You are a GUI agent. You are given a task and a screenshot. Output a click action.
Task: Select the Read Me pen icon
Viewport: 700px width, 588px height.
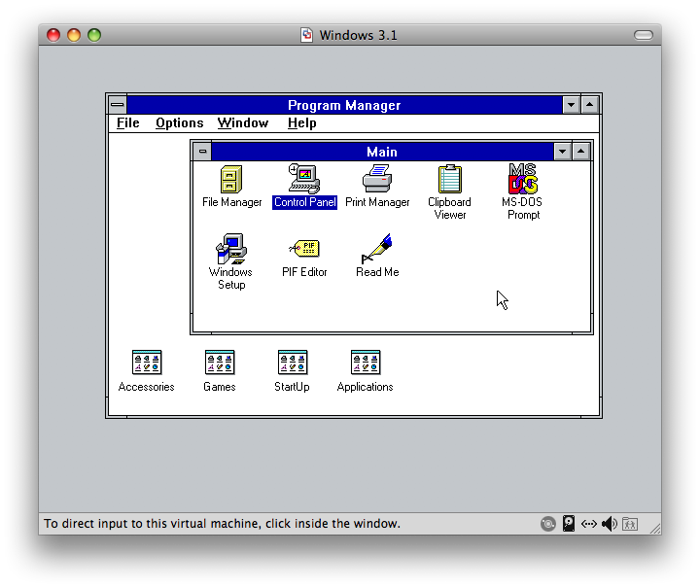coord(377,249)
